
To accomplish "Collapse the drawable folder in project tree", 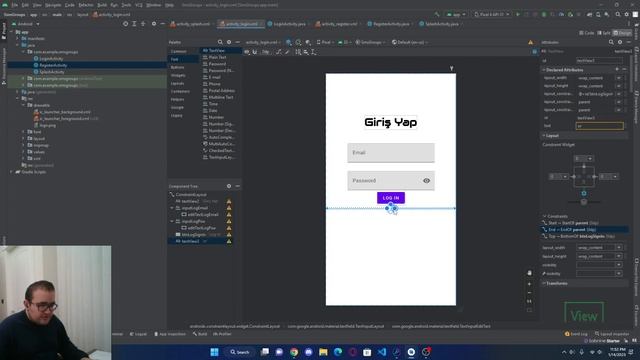I will point(23,105).
